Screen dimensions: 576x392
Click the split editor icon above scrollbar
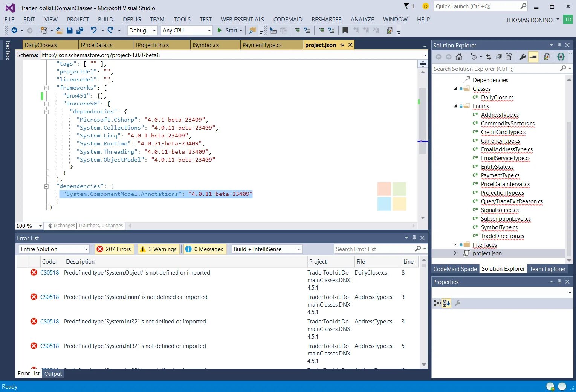[x=423, y=64]
